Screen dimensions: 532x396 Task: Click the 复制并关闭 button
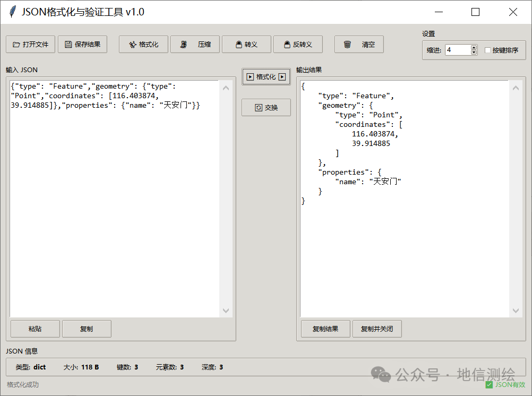[377, 329]
